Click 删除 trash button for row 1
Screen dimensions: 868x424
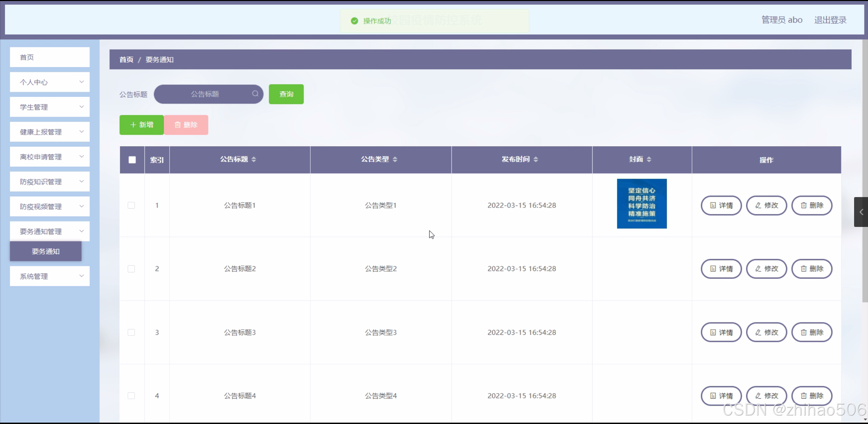pyautogui.click(x=812, y=206)
